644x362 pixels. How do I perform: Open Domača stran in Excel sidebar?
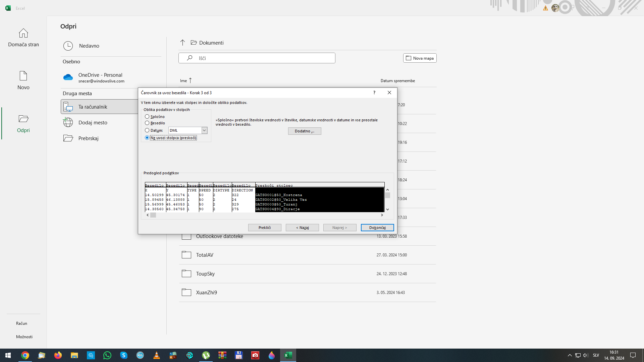coord(23,38)
